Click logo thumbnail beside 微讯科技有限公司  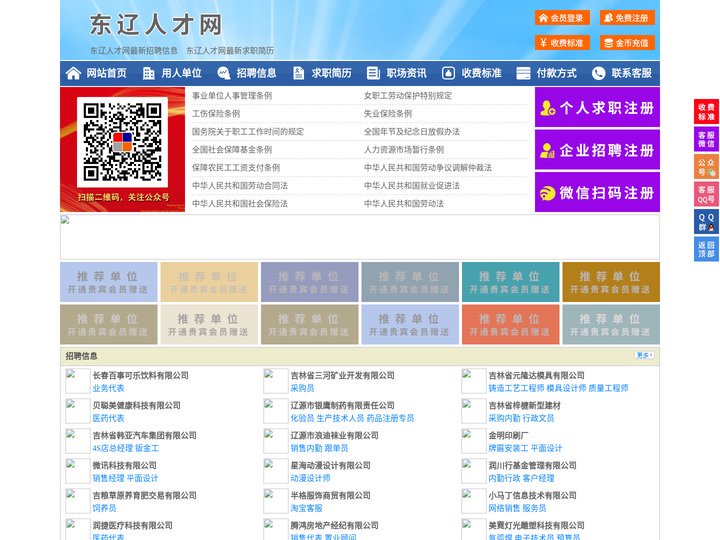point(78,471)
